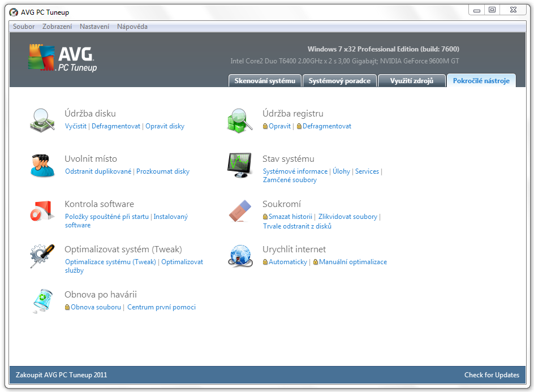The image size is (534, 392).
Task: Open Položky spouštěné při startu
Action: [x=107, y=217]
